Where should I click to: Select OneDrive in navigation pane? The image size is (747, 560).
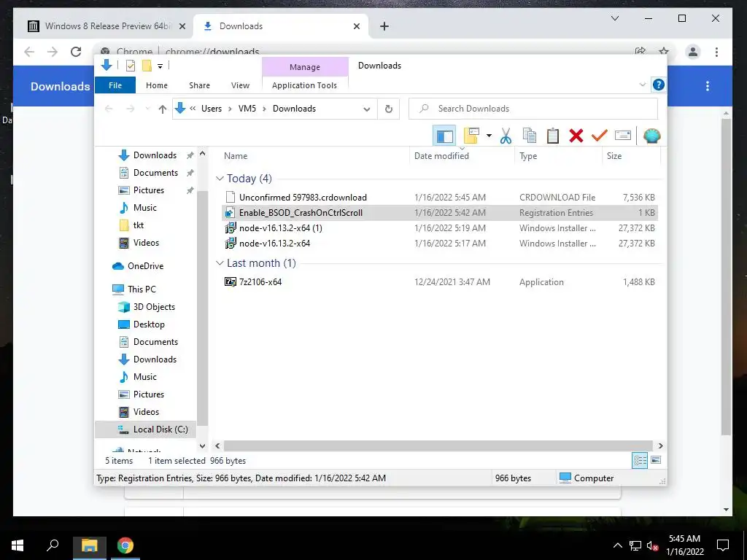coord(145,265)
